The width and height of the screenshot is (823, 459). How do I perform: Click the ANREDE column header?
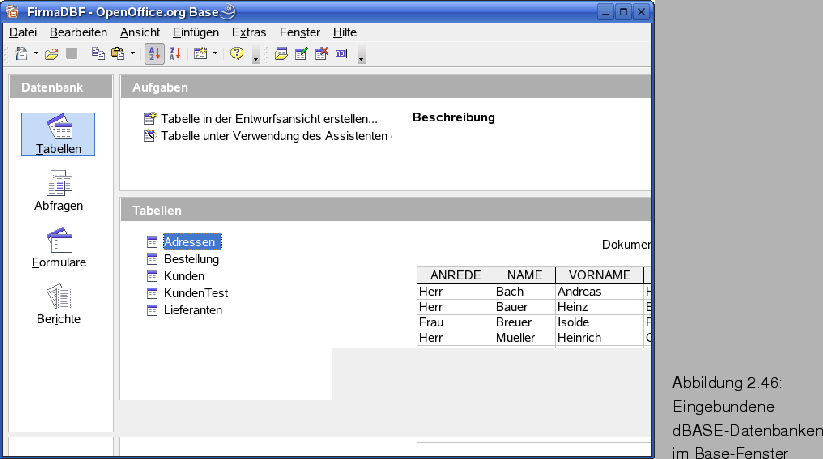456,275
